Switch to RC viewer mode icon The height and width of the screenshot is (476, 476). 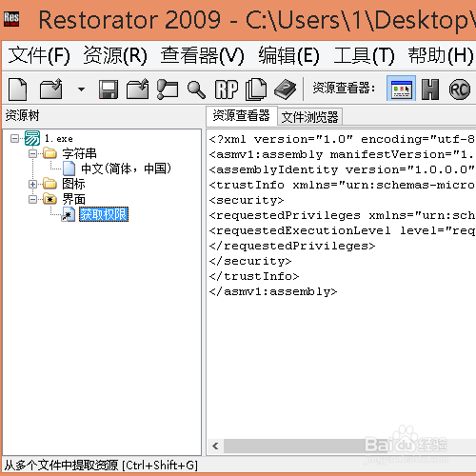[460, 89]
